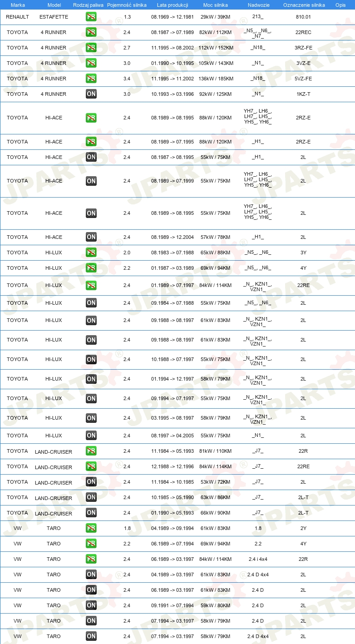
Task: Click petrol icon in Hi-Lux 4Y row
Action: pyautogui.click(x=91, y=268)
